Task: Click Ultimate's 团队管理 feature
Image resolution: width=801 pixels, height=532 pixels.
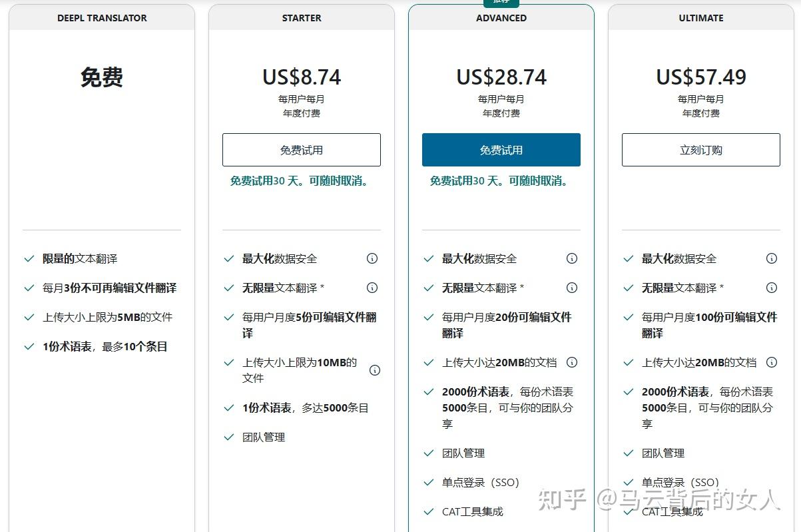Action: click(663, 453)
